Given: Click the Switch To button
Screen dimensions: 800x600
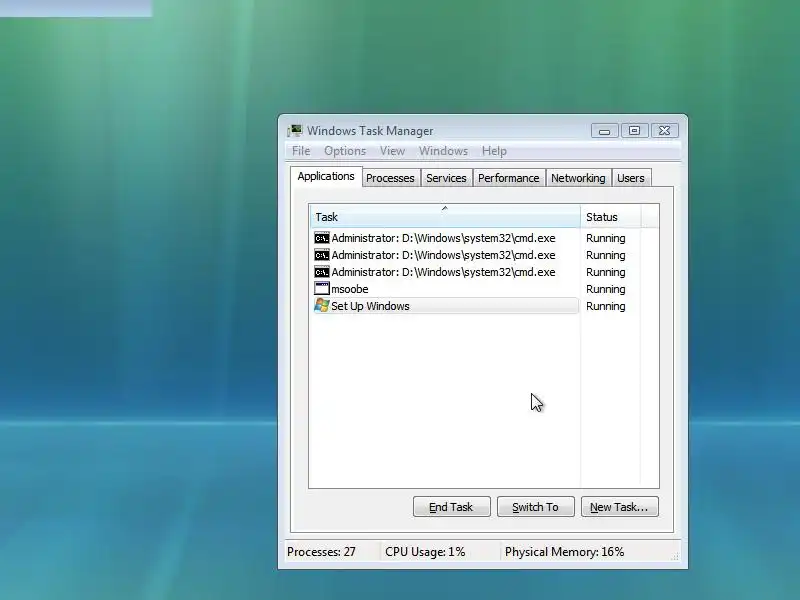Looking at the screenshot, I should tap(536, 507).
